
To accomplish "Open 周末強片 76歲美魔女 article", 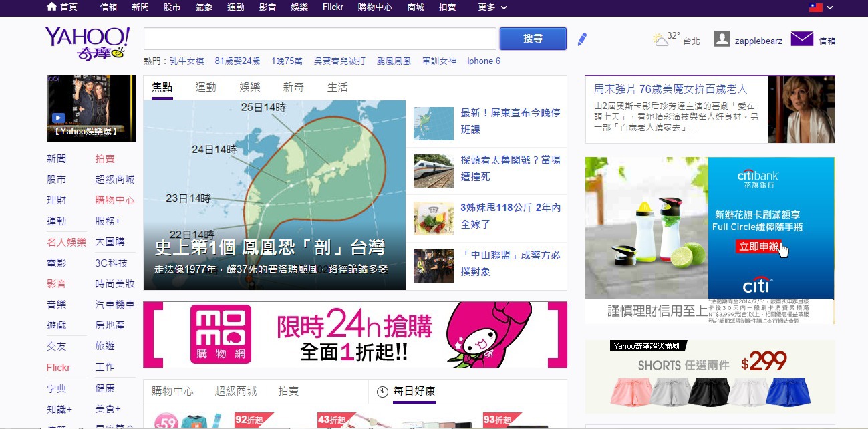I will [x=671, y=89].
